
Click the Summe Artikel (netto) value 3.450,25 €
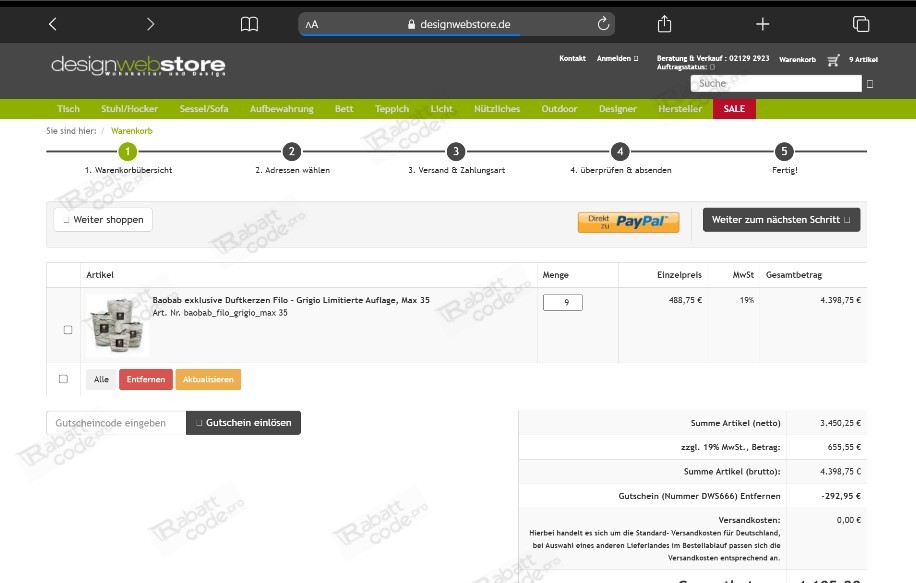(840, 423)
